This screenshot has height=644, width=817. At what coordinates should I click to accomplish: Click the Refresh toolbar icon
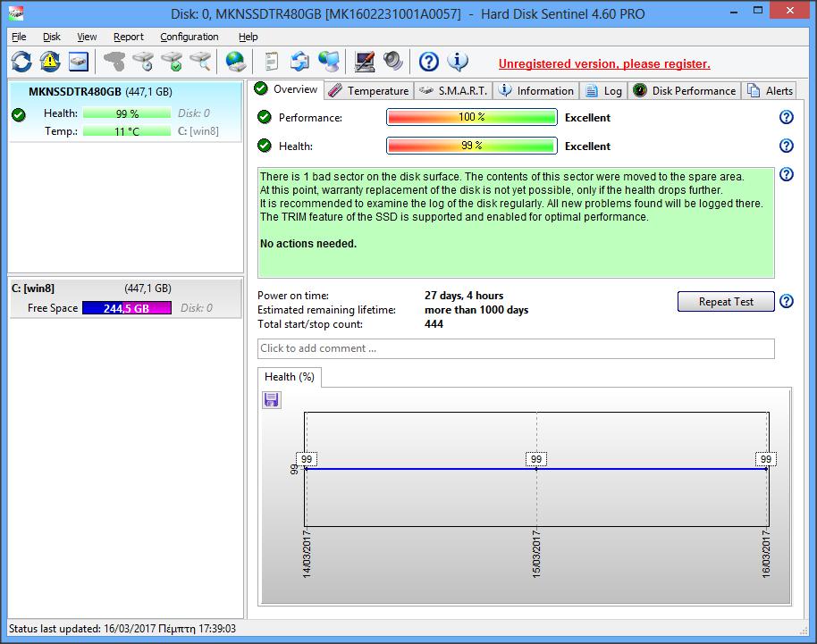pos(21,62)
